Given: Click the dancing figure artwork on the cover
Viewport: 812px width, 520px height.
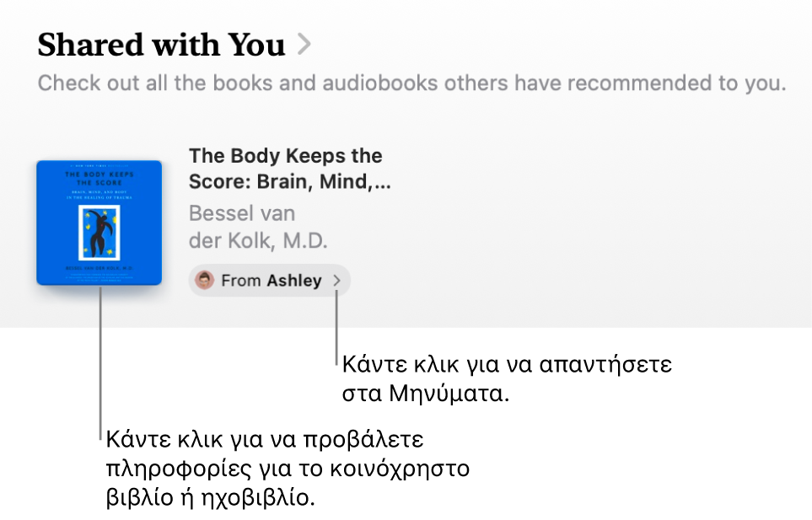Looking at the screenshot, I should pyautogui.click(x=99, y=232).
